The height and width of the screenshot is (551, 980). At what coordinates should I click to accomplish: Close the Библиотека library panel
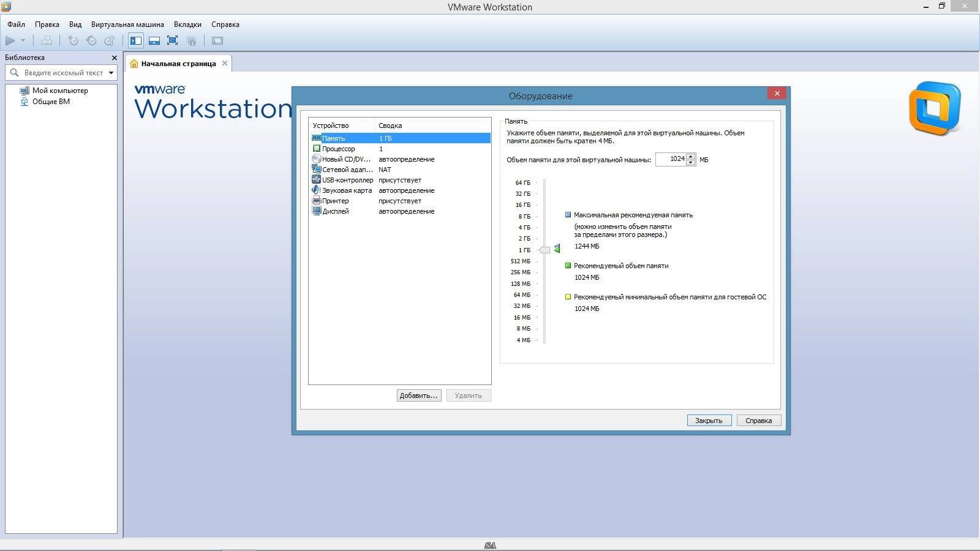114,58
